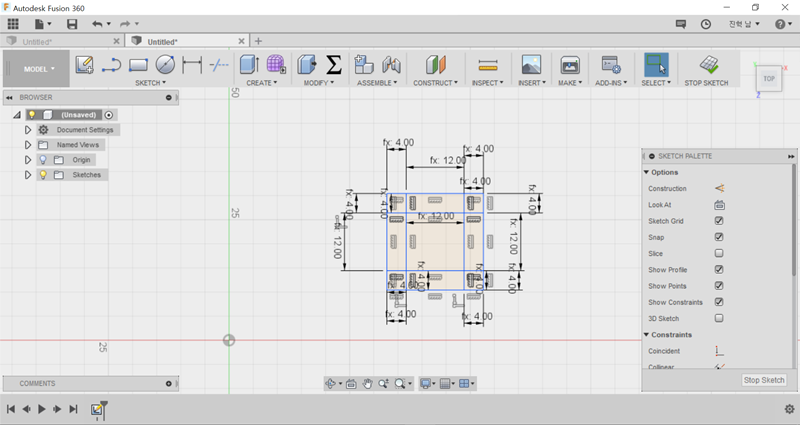Select the Circle sketch tool
The image size is (800, 425).
coord(165,65)
